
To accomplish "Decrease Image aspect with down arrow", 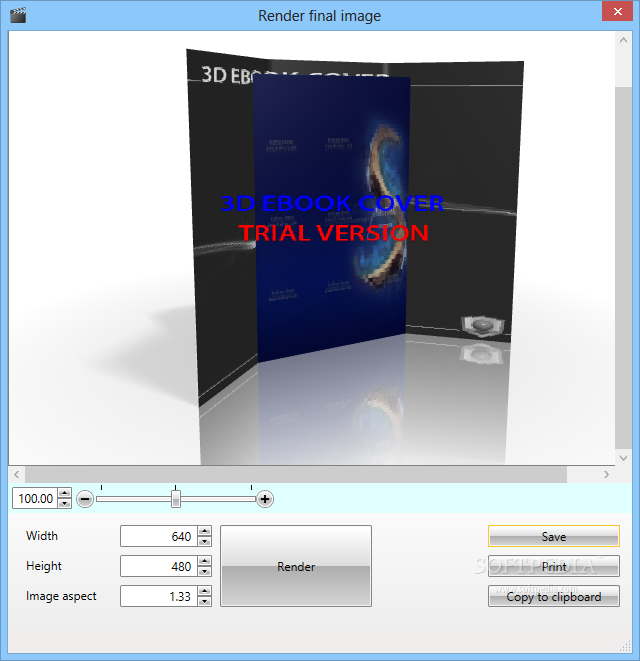I will pos(204,601).
